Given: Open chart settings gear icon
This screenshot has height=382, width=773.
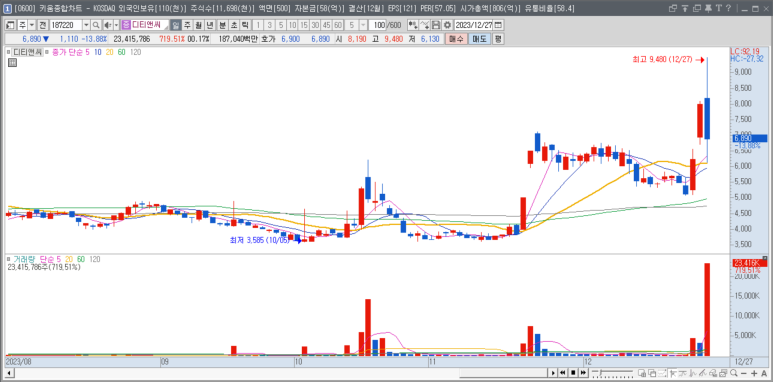Looking at the screenshot, I should tap(447, 25).
